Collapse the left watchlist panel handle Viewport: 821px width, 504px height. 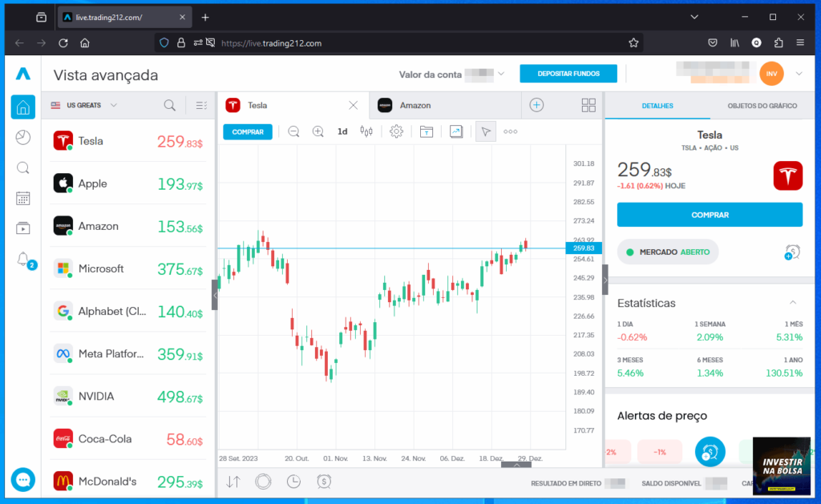coord(215,295)
